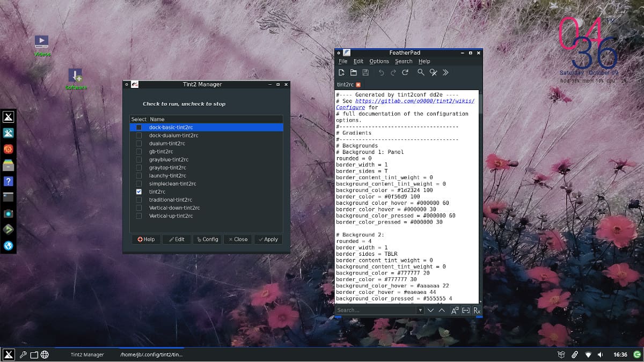Toggle Match Case in the search bar

454,311
